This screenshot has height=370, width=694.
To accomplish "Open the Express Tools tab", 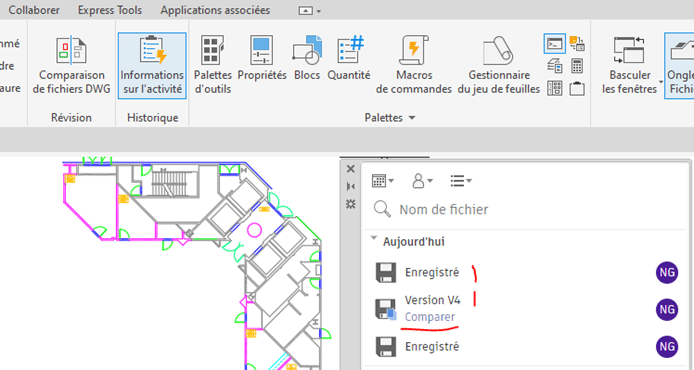I will point(110,10).
